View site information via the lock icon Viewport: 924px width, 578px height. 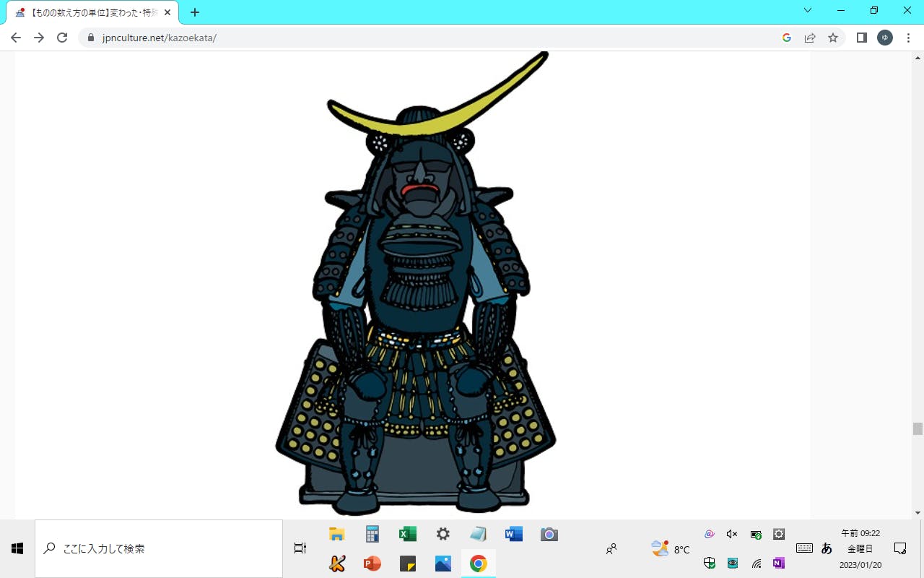(91, 38)
